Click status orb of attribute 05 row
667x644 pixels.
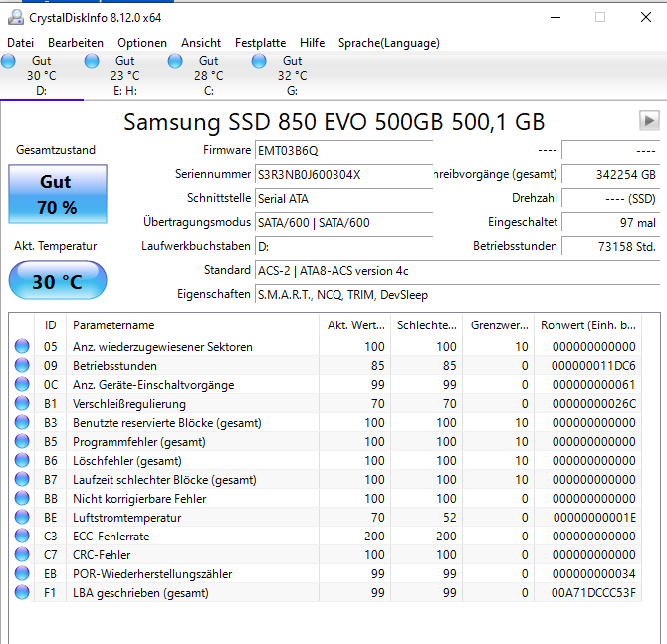[x=22, y=346]
